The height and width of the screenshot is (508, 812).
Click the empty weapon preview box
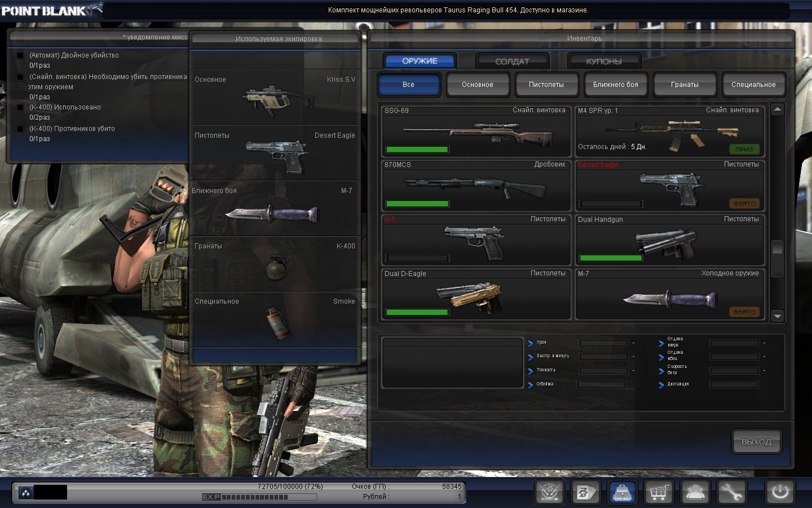(452, 363)
